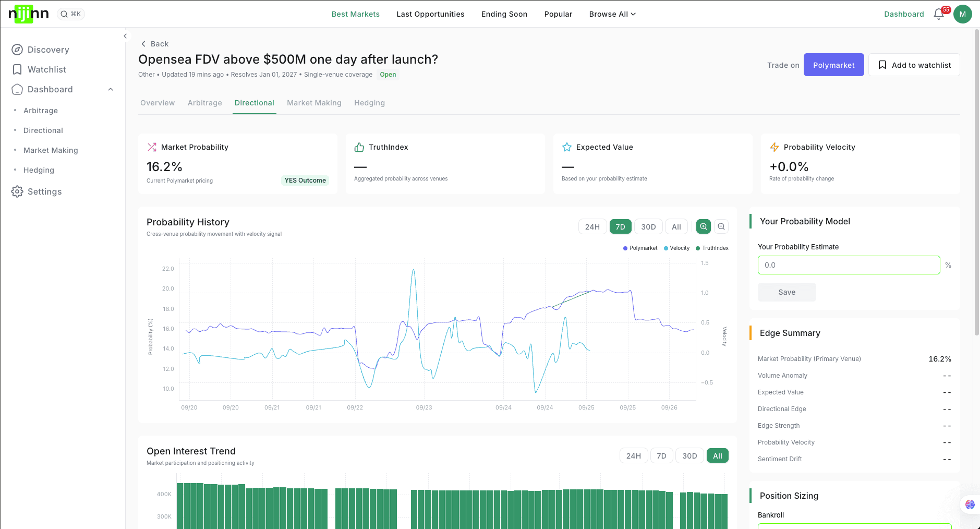The image size is (980, 529).
Task: Switch to the Market Making tab
Action: (x=314, y=103)
